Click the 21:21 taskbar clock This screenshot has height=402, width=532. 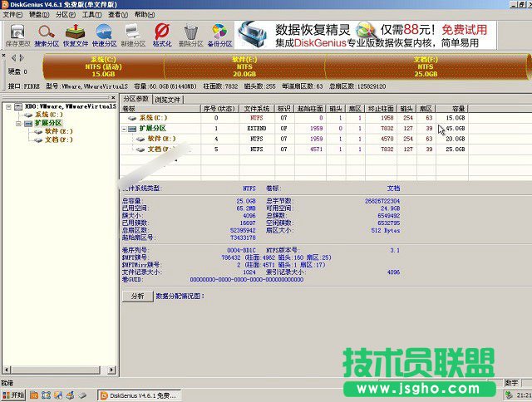pos(525,395)
